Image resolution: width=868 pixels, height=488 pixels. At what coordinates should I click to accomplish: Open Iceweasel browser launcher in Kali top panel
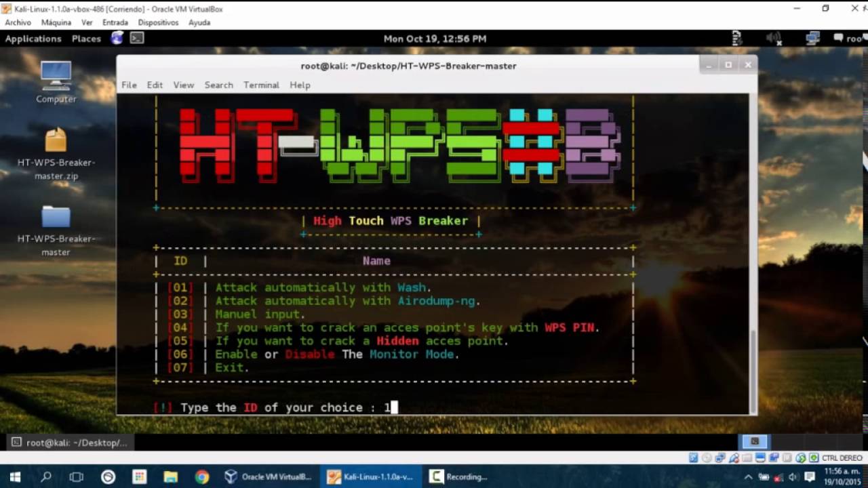(117, 38)
